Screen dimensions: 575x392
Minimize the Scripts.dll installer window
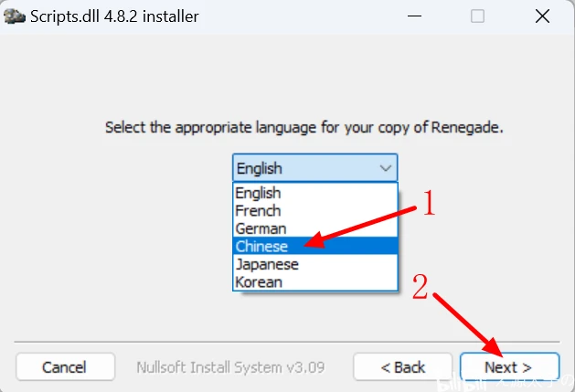point(425,16)
